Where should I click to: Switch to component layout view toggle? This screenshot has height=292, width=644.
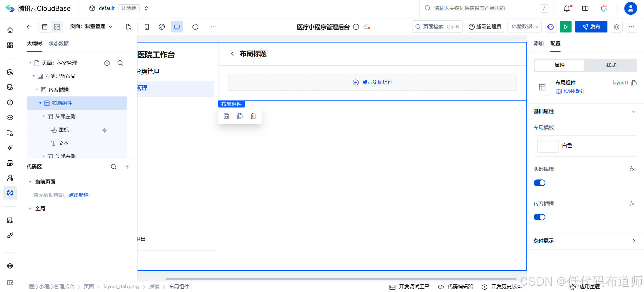57,27
